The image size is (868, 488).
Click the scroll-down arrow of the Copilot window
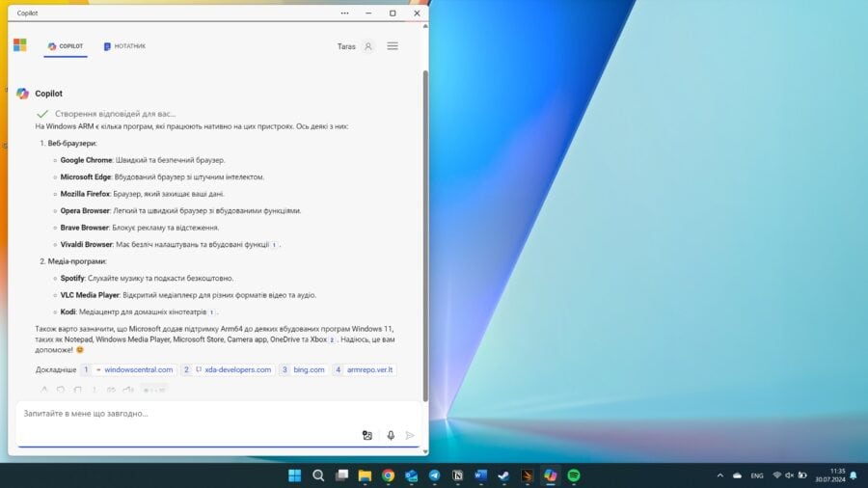[x=425, y=451]
